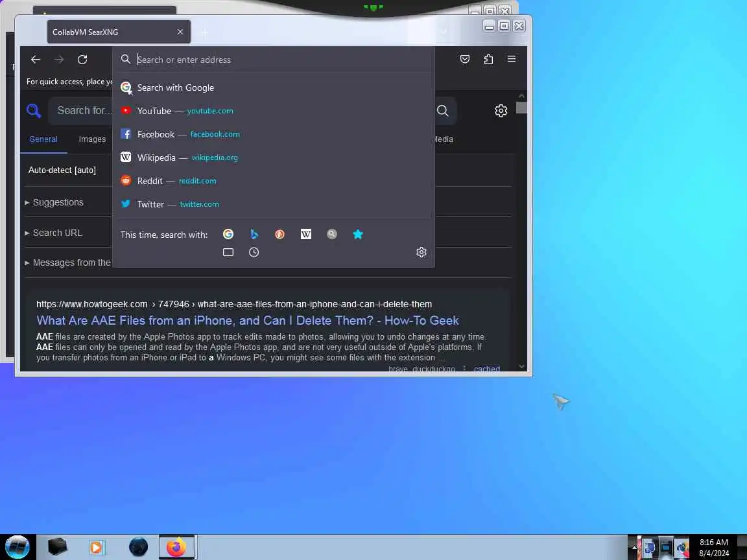Open the How-To Geek AAE Files result

pyautogui.click(x=248, y=320)
